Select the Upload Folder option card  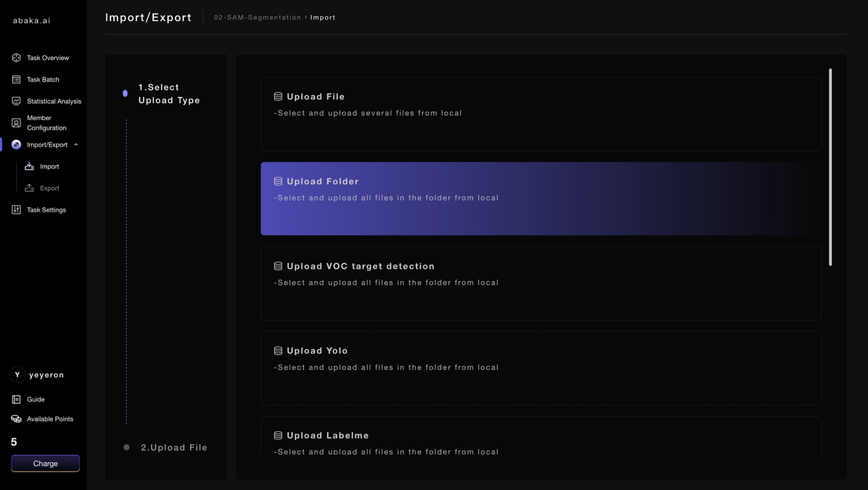[540, 198]
